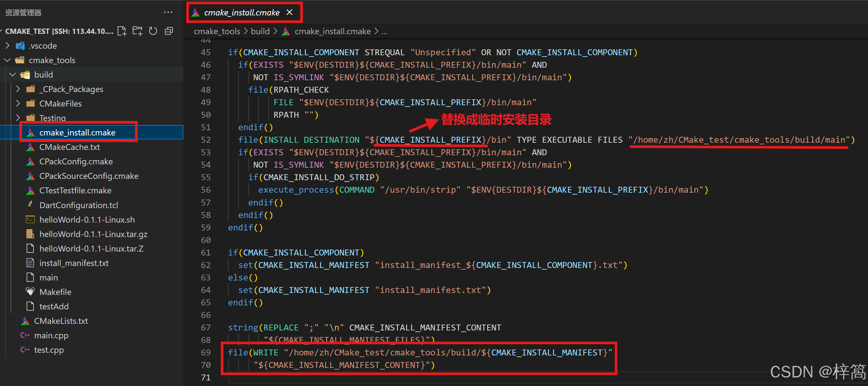Click the New File icon in explorer header
868x386 pixels.
(x=122, y=31)
